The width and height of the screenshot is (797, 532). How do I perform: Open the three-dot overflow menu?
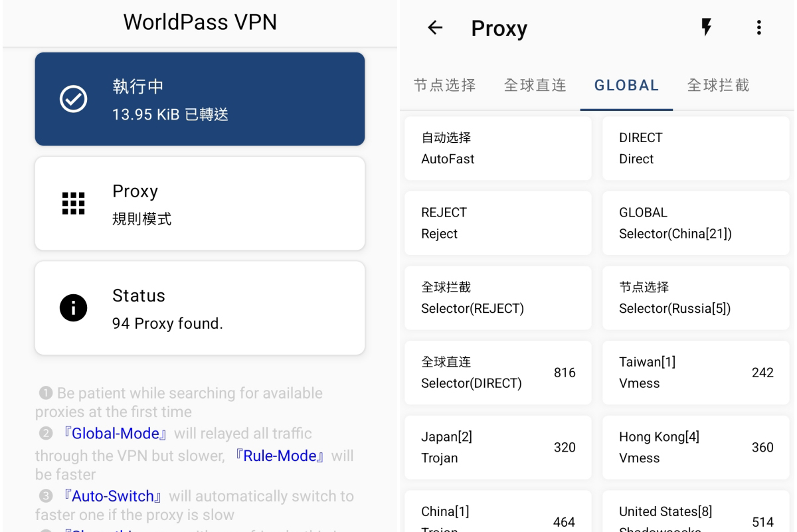tap(758, 28)
